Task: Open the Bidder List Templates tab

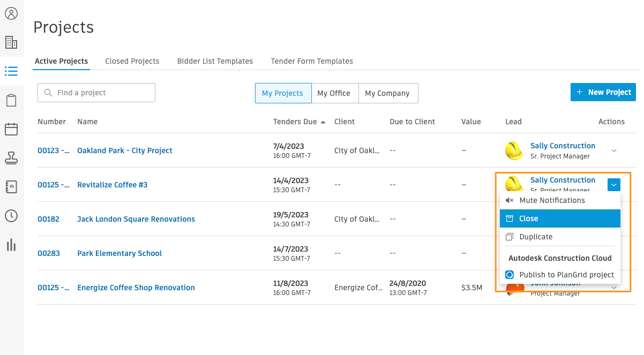Action: tap(215, 61)
